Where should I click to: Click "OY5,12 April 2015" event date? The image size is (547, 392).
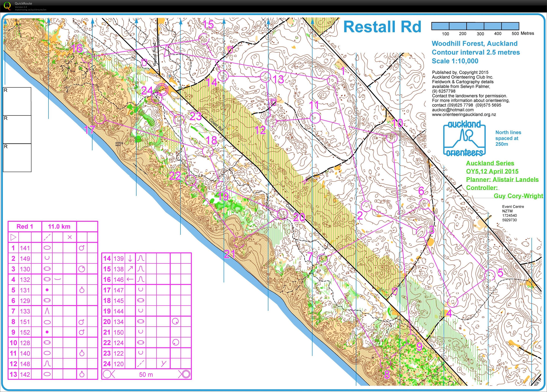point(492,171)
